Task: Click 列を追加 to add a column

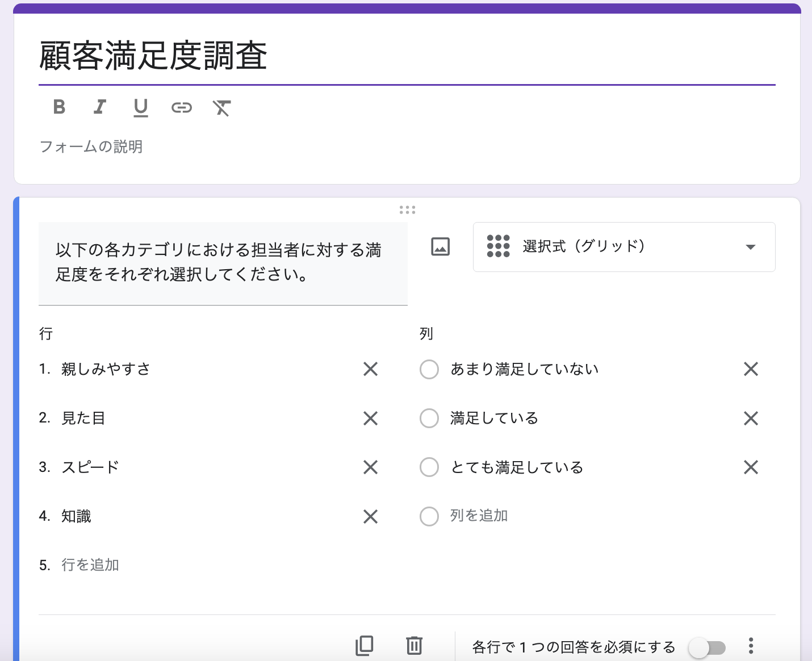Action: 479,516
